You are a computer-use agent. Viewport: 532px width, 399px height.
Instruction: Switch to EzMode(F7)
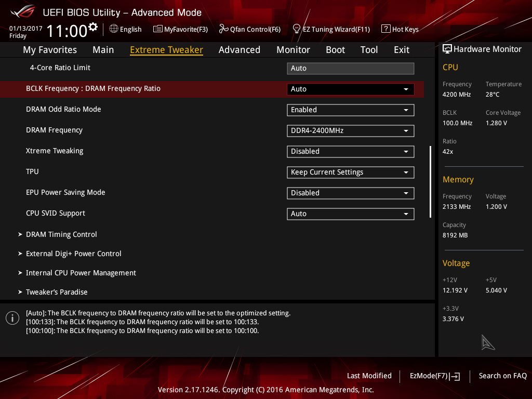pos(435,376)
